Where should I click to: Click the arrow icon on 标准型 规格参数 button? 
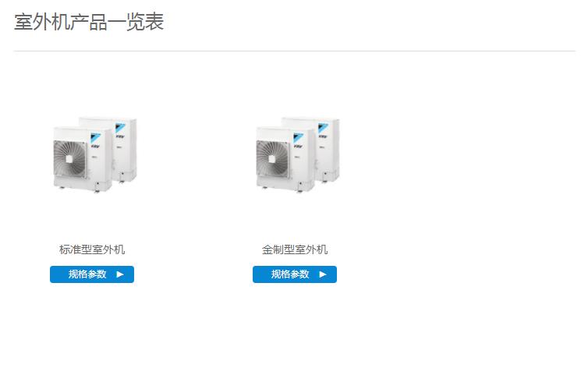pyautogui.click(x=120, y=274)
